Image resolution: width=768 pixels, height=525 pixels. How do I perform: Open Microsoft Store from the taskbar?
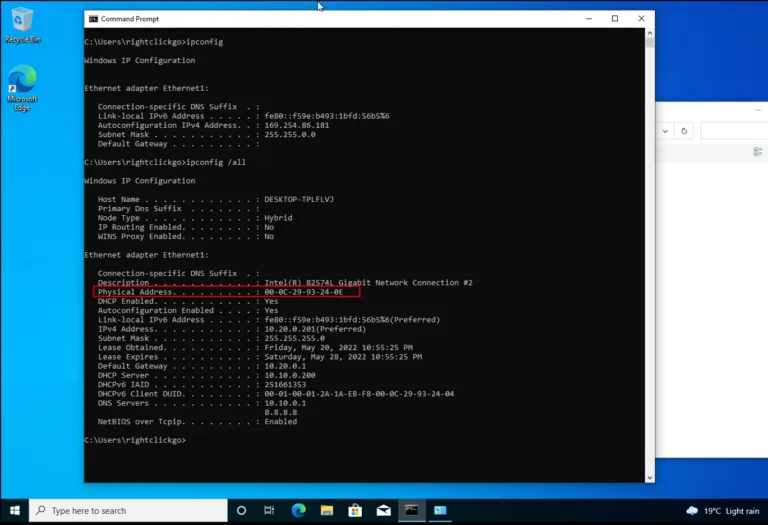[355, 511]
